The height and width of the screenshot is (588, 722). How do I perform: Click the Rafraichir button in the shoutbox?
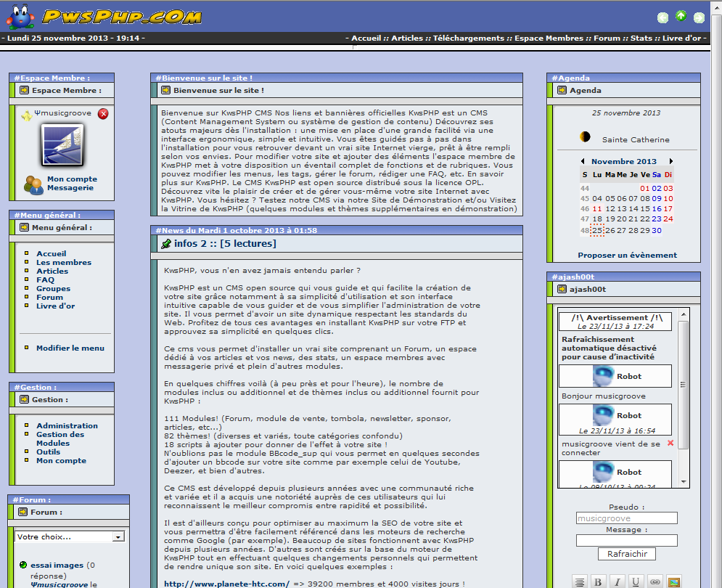click(627, 554)
